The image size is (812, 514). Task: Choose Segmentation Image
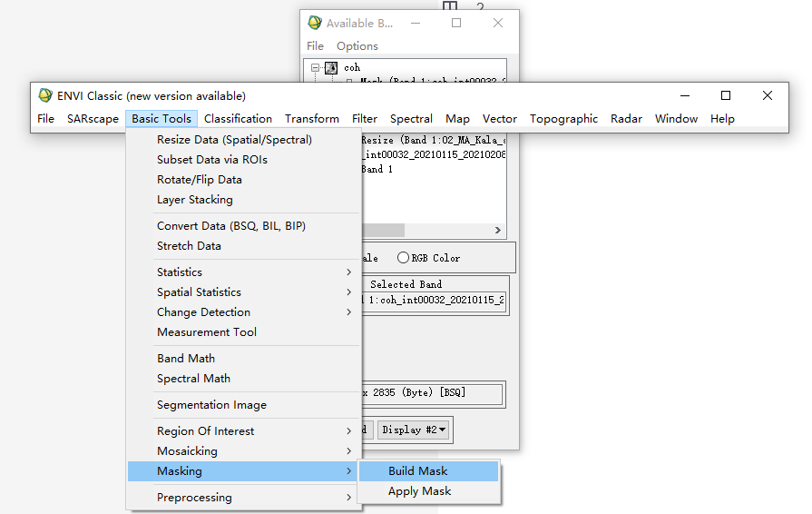point(244,405)
